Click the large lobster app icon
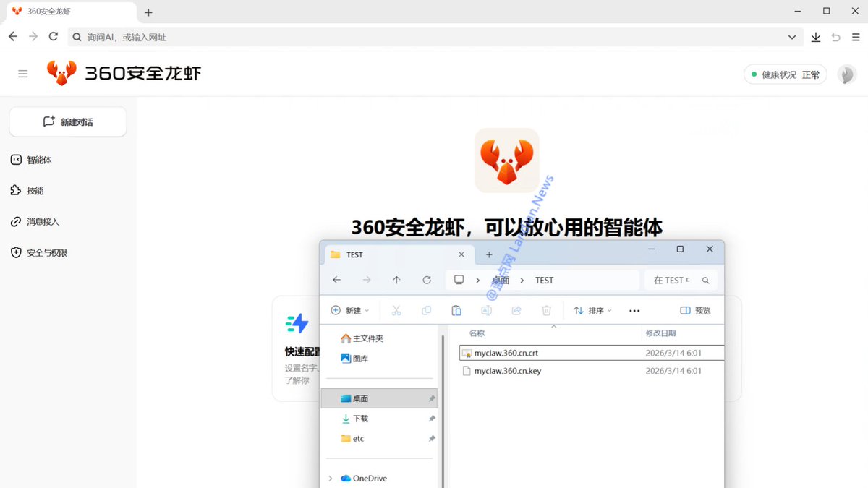The width and height of the screenshot is (868, 488). (507, 160)
